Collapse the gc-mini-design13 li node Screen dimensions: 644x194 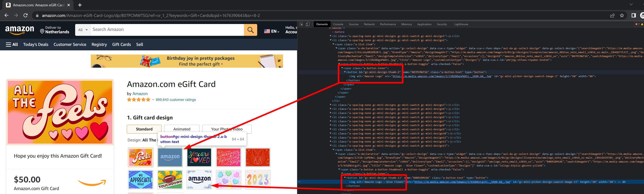[331, 146]
